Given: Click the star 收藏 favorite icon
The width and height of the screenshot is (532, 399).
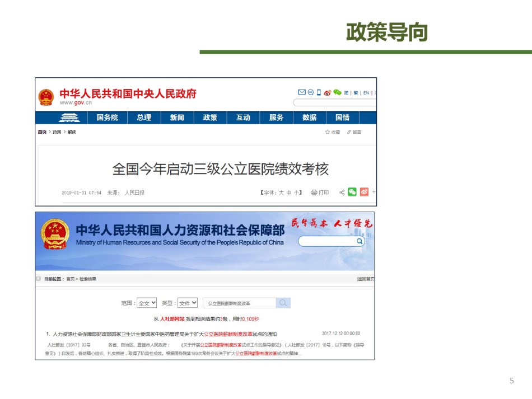Looking at the screenshot, I should 328,132.
